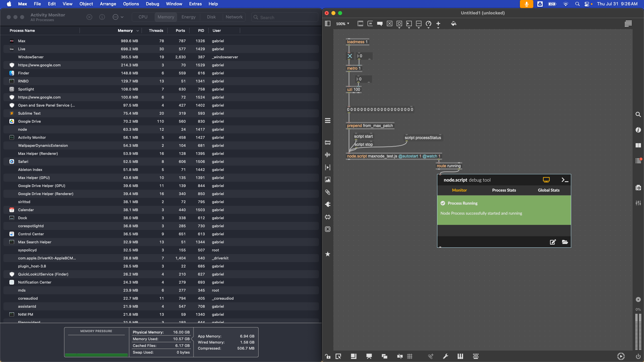Open the Audio browser waveform icon
Screen dimensions: 644x362
(x=328, y=155)
